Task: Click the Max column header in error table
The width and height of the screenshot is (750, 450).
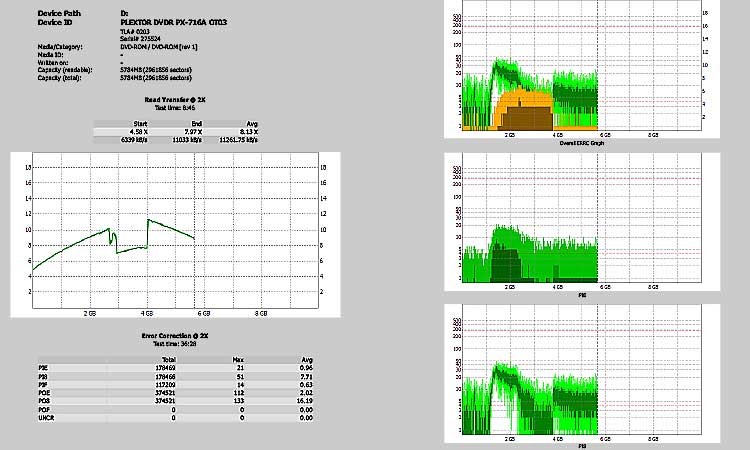Action: [x=238, y=359]
